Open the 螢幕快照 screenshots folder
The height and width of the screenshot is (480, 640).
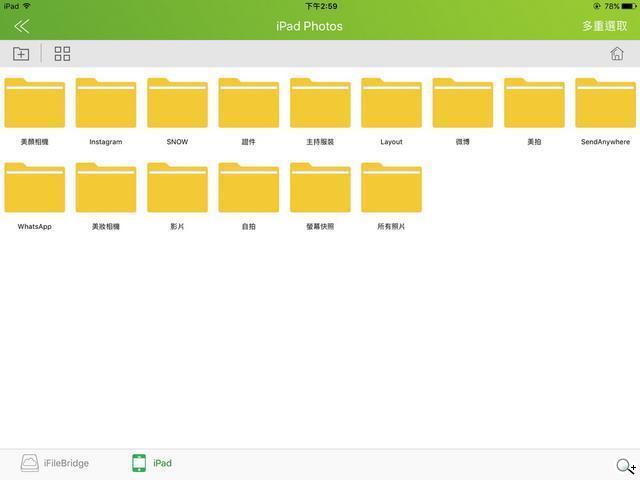click(x=320, y=187)
